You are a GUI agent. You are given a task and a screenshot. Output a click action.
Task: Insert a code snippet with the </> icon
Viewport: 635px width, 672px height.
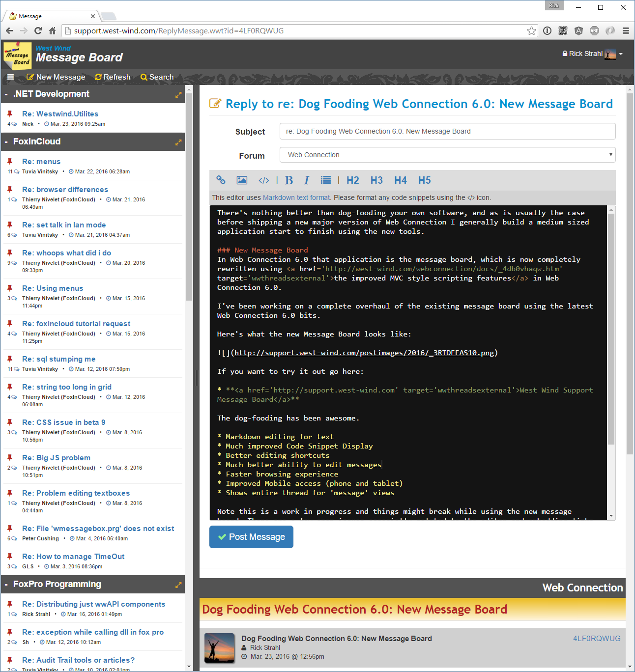coord(264,180)
